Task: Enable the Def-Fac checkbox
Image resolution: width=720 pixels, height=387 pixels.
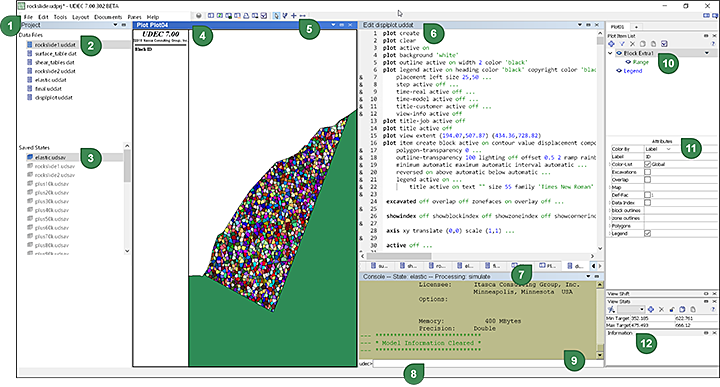Action: 647,195
